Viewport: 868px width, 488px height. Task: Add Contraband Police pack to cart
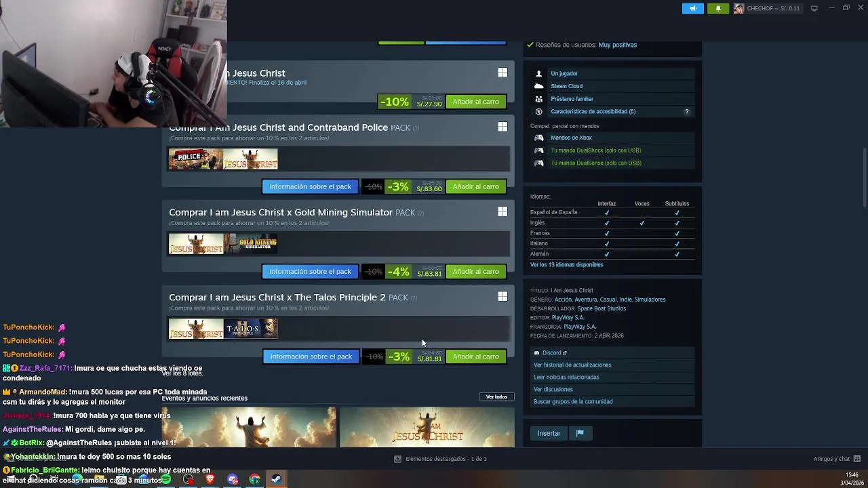click(475, 186)
